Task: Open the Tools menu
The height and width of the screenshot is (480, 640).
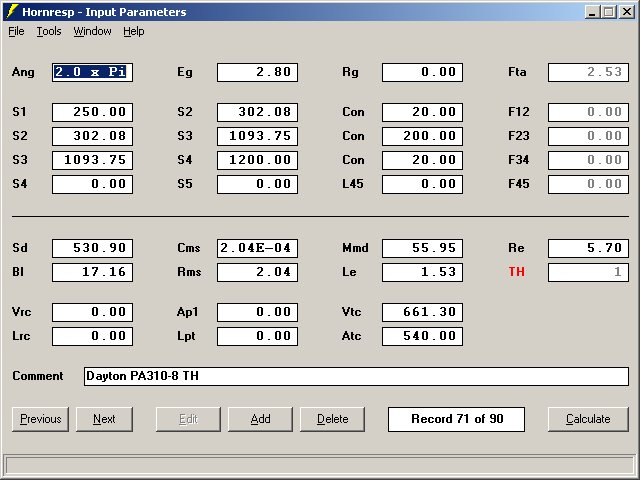Action: 49,31
